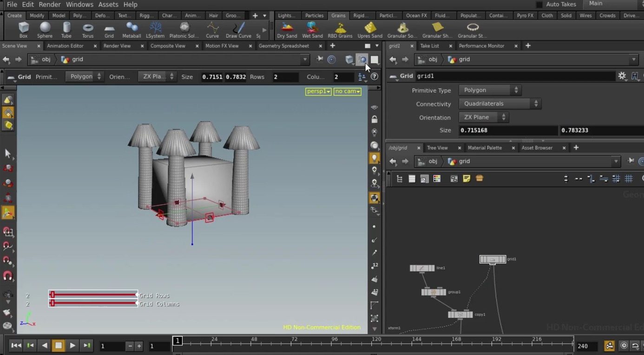Image resolution: width=644 pixels, height=355 pixels.
Task: Toggle pin on scene view pane
Action: 320,59
